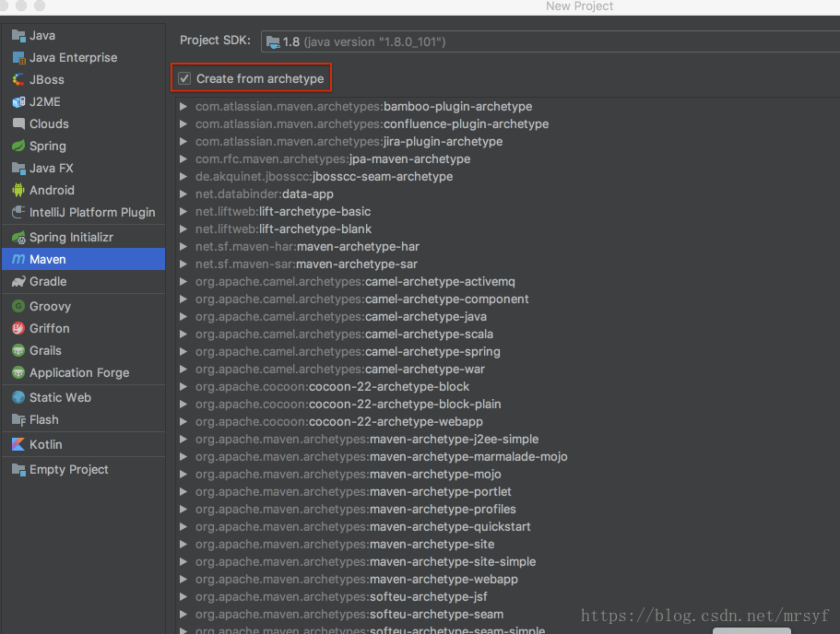Select cocoon-22-archetype-webapp row

507,422
